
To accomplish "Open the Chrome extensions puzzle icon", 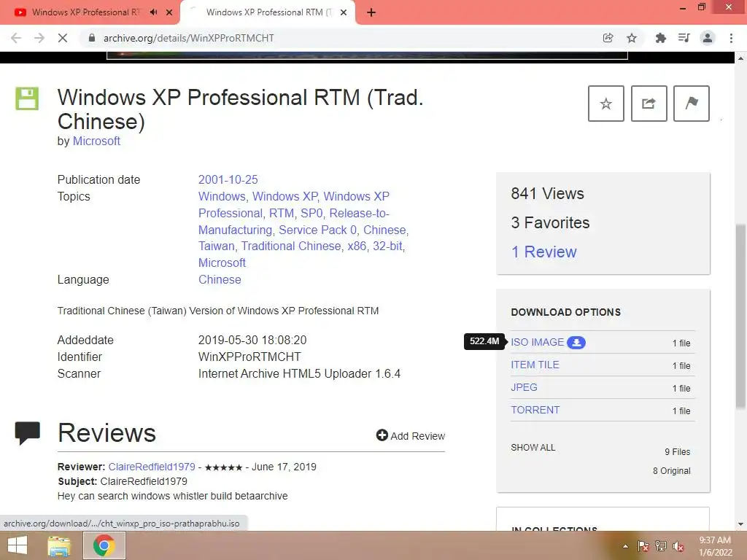I will click(660, 38).
